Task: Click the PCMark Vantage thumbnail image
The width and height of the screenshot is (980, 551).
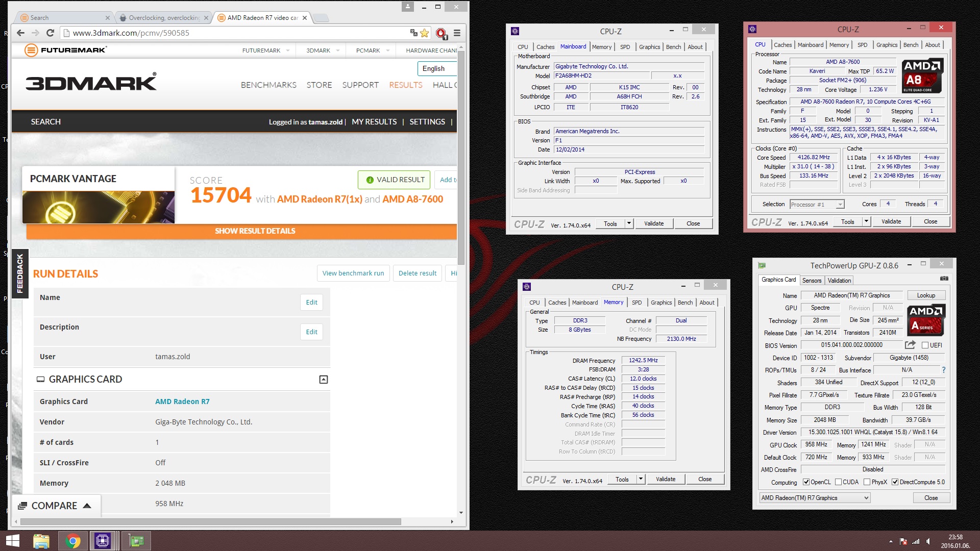Action: pyautogui.click(x=99, y=207)
